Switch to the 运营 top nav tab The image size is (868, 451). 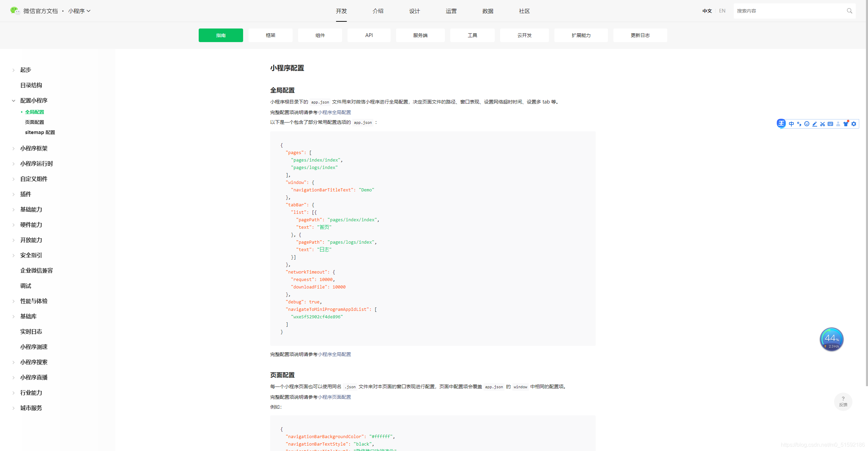coord(451,11)
